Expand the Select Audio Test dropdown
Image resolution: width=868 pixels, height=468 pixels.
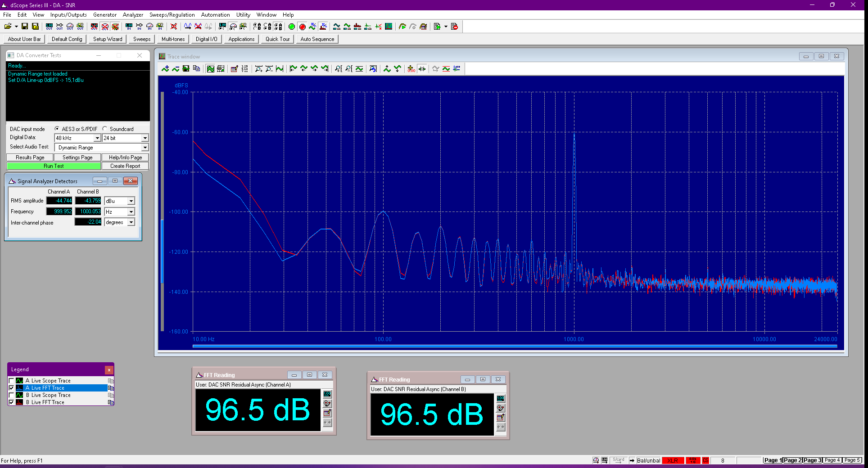click(145, 148)
